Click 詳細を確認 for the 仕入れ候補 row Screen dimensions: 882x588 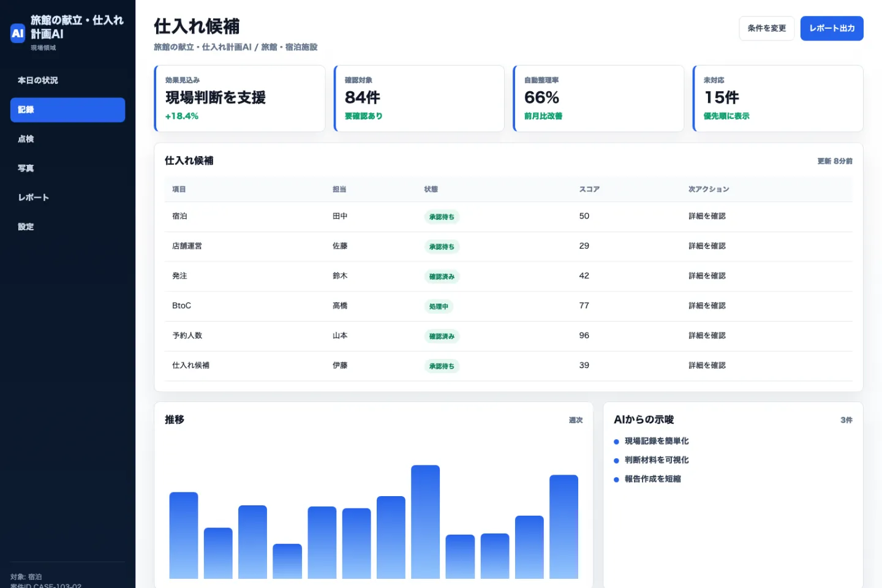(707, 365)
